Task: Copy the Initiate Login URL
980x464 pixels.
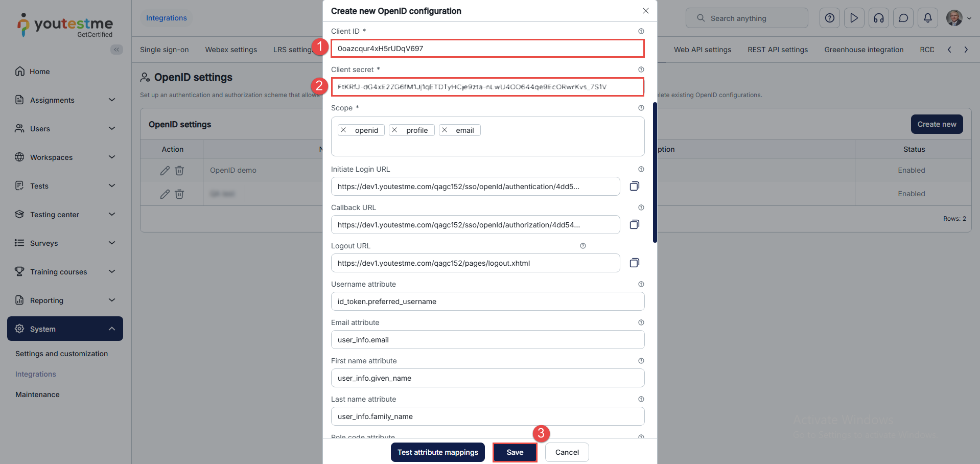Action: click(x=634, y=187)
